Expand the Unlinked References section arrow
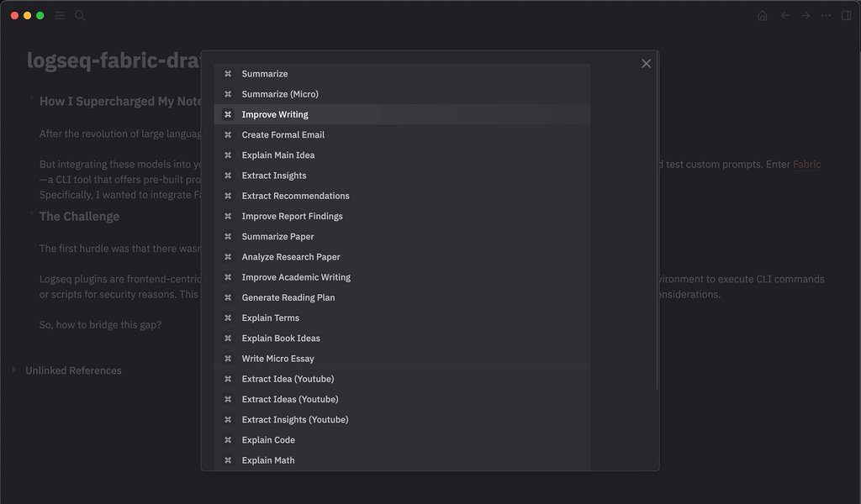Image resolution: width=861 pixels, height=504 pixels. [x=13, y=370]
